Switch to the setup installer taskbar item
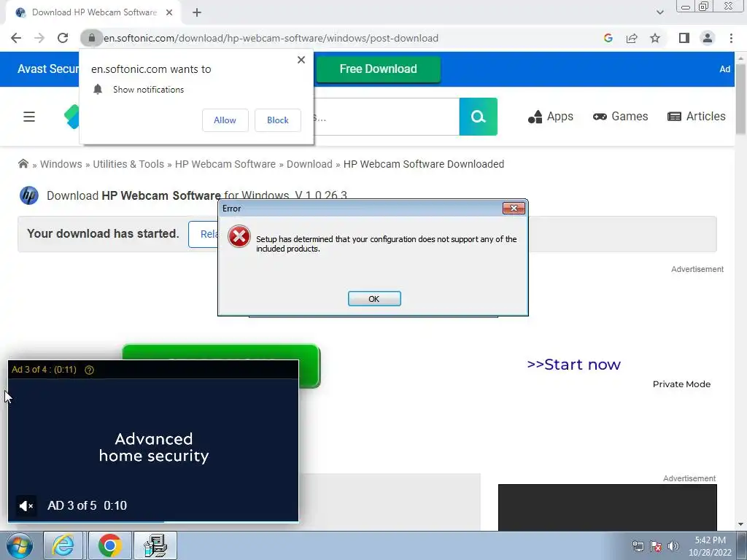 tap(155, 545)
